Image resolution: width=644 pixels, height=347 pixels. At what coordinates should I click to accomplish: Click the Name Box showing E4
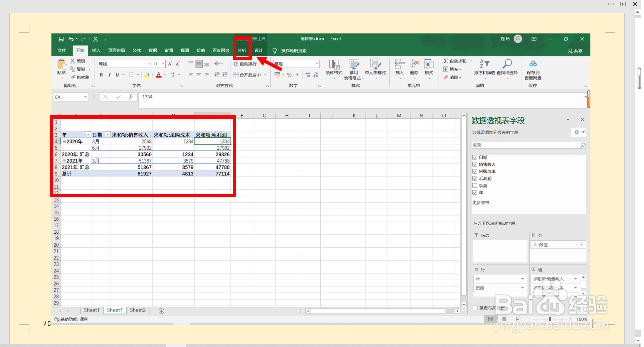(x=70, y=97)
